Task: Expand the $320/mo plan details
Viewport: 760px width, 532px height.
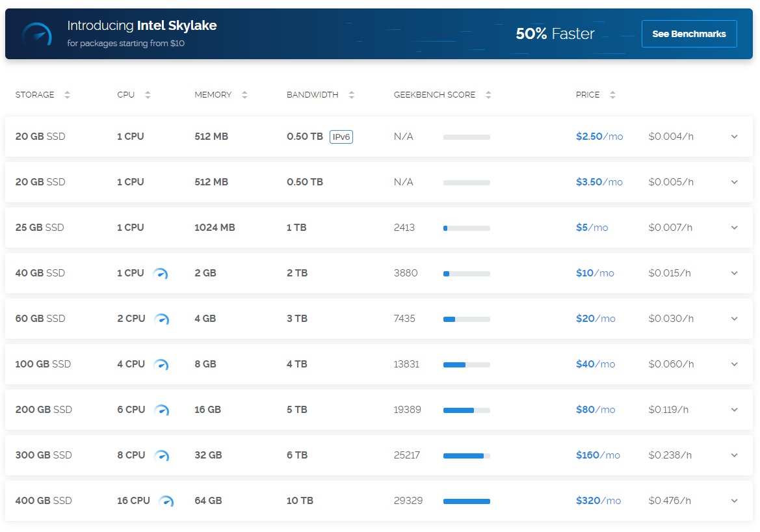Action: pyautogui.click(x=734, y=501)
